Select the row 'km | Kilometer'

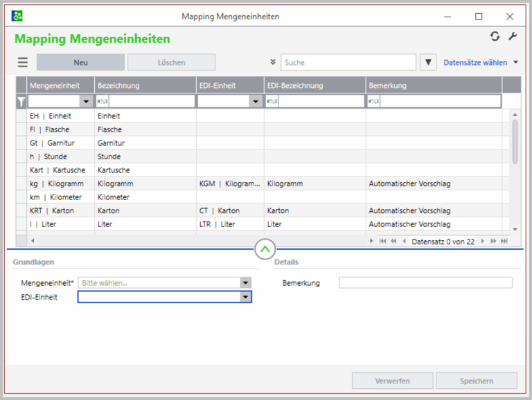pos(263,197)
